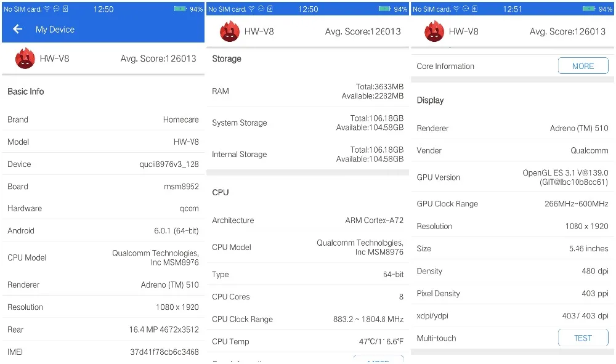Select CPU Model row in CPU section
The image size is (616, 364).
[307, 248]
